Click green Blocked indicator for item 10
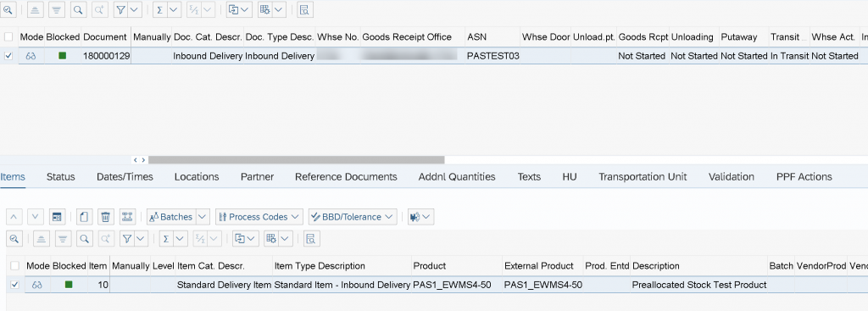 [x=69, y=285]
